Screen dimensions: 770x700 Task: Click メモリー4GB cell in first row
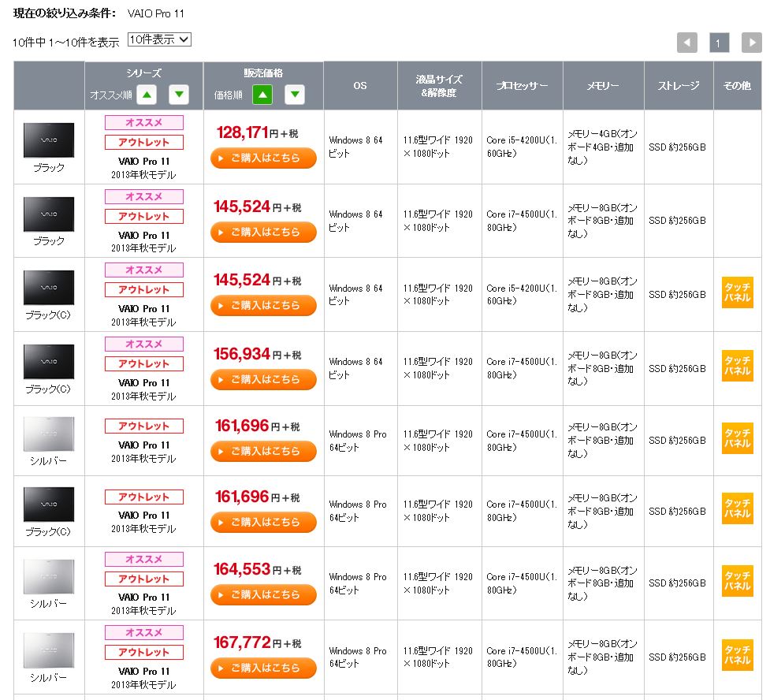[x=603, y=147]
